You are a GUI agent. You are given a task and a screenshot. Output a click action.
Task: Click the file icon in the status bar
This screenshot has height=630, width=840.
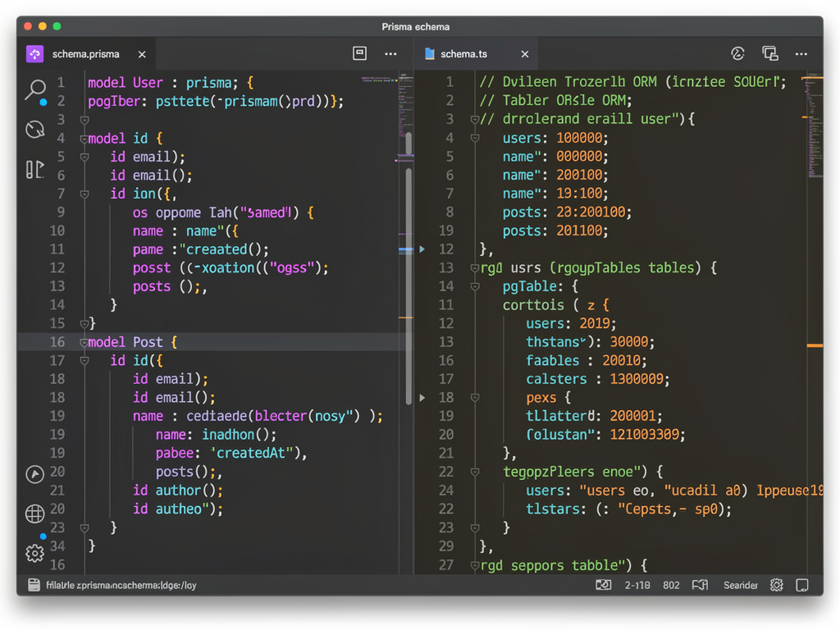point(34,585)
